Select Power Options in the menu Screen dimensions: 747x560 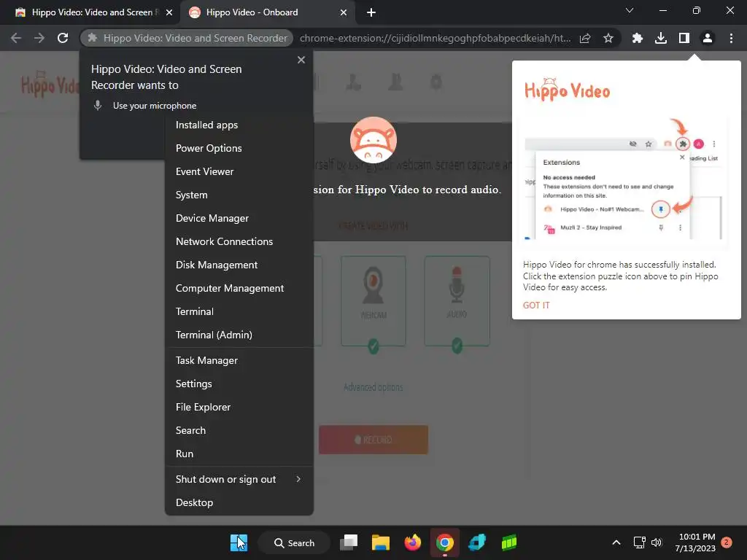(239, 148)
